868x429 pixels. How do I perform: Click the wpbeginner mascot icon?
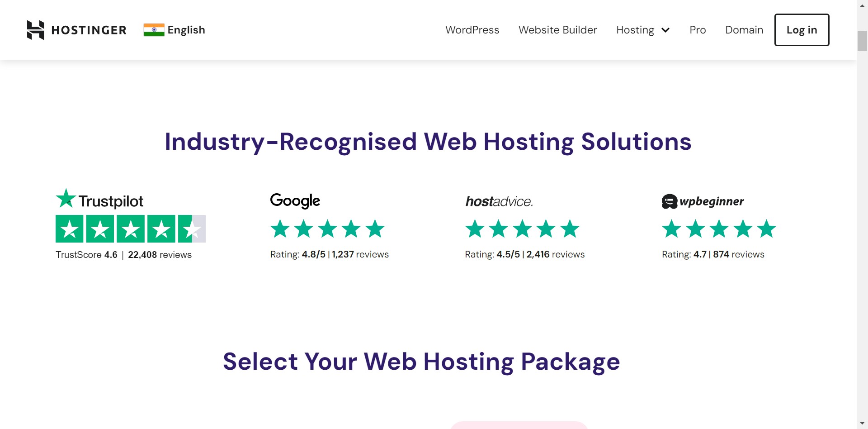669,201
